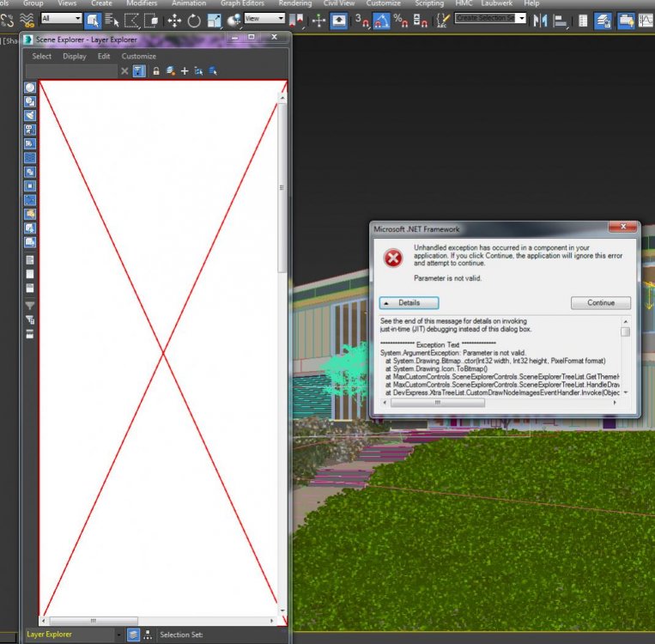Toggle the Display Shapes filter button

tap(30, 101)
